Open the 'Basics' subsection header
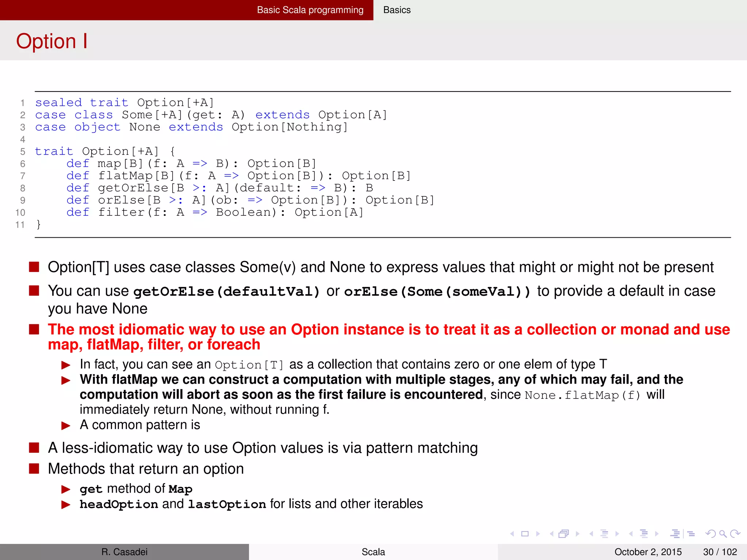The image size is (747, 560). pyautogui.click(x=397, y=10)
